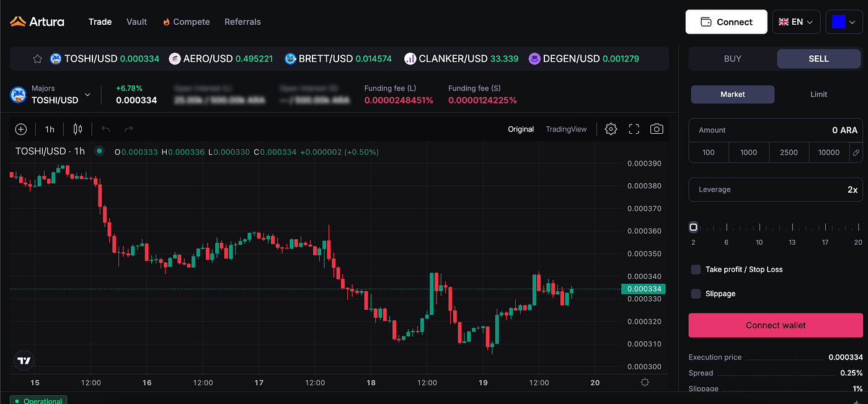The height and width of the screenshot is (404, 868).
Task: Click the Operational status badge
Action: 38,400
